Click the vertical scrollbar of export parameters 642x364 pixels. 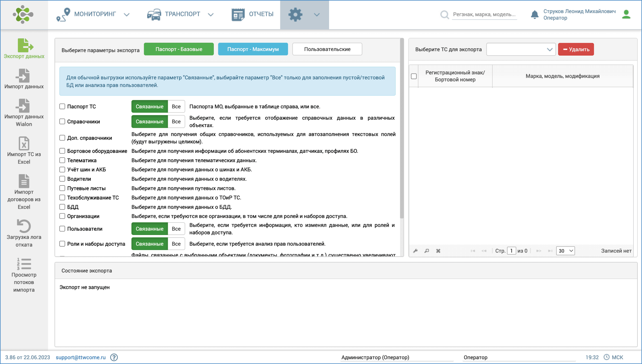[x=402, y=128]
